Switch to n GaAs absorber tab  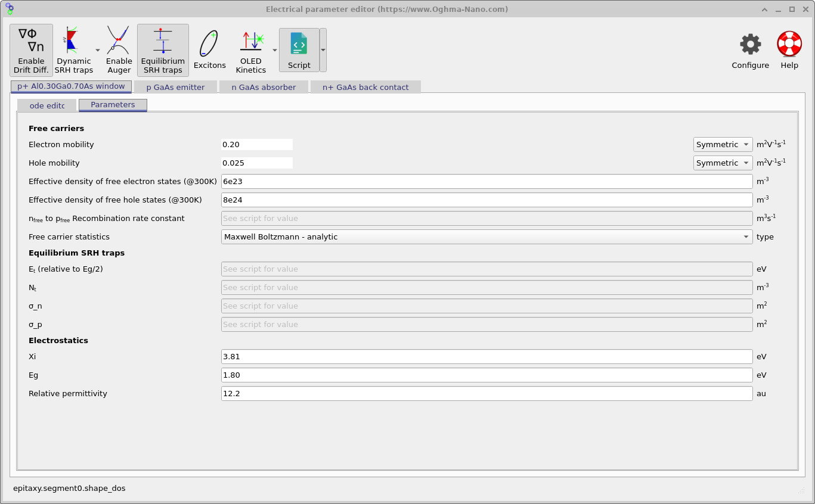[x=264, y=87]
